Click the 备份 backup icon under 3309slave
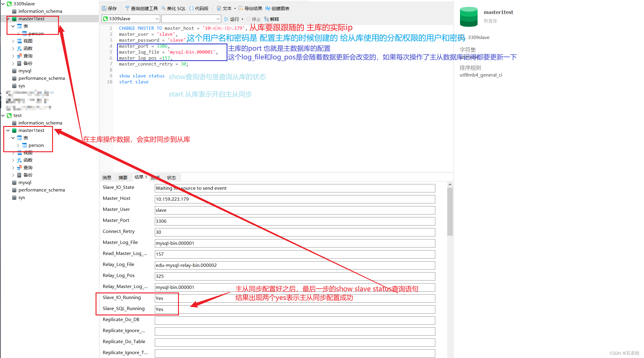Image resolution: width=644 pixels, height=358 pixels. (19, 63)
